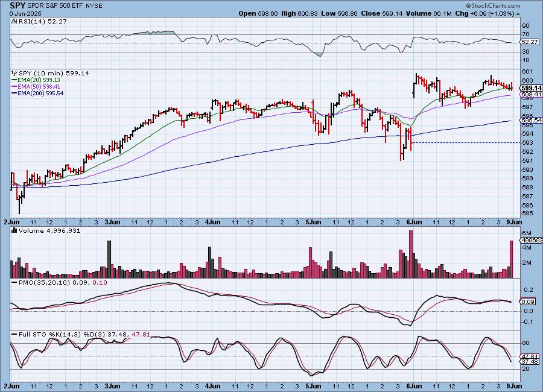The image size is (543, 392).
Task: Click the dashed blue 593 price level line
Action: point(466,143)
